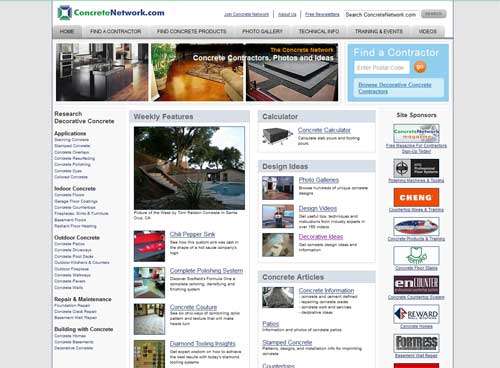Click the flag-patterned oval sponsor logo
Image resolution: width=500 pixels, height=368 pixels.
pos(416,226)
